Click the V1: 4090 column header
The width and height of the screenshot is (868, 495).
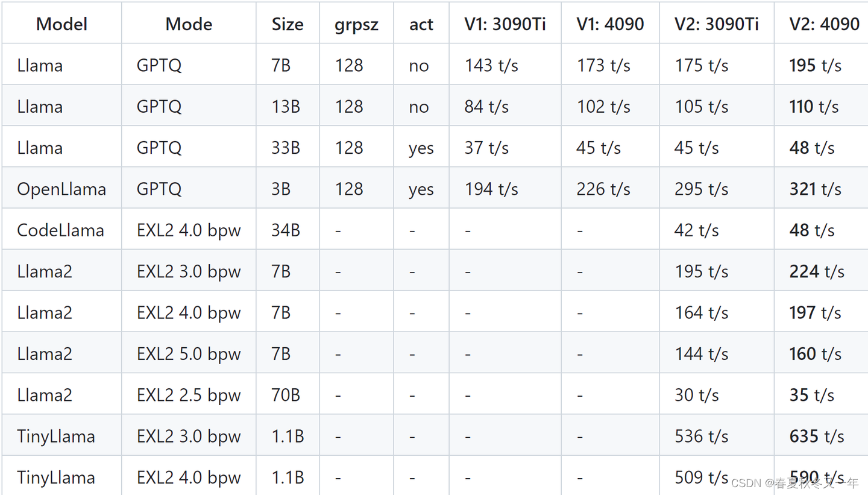tap(610, 24)
